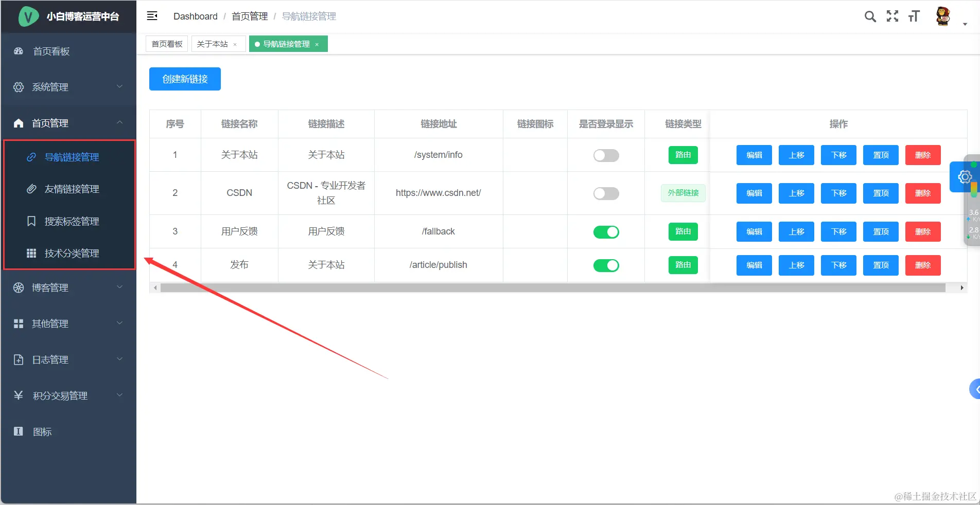The height and width of the screenshot is (505, 980).
Task: Click the 系统管理 gear icon
Action: point(19,87)
